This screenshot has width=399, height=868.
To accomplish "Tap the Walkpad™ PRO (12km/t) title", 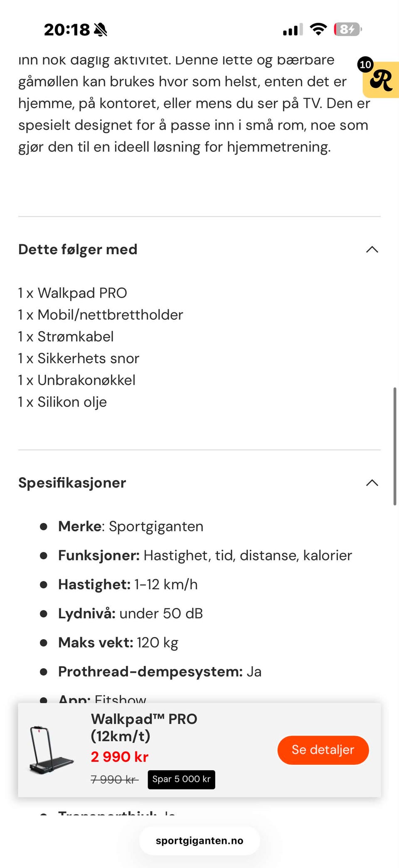I will point(144,727).
